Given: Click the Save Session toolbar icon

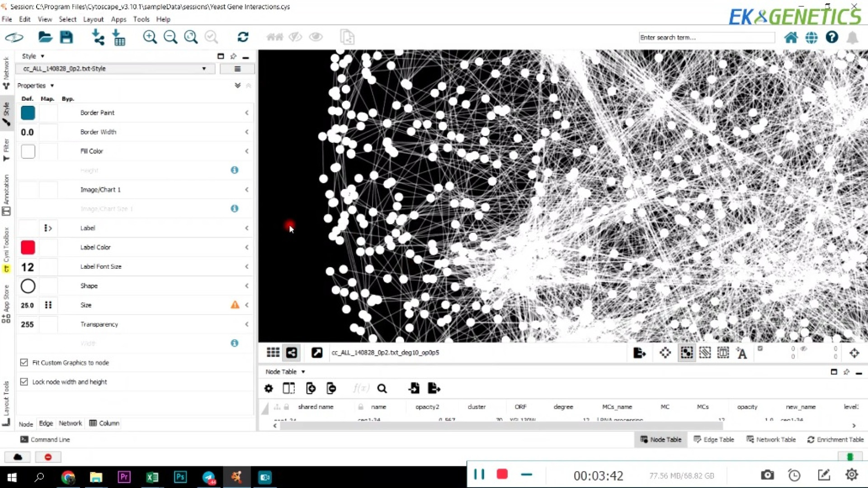Looking at the screenshot, I should click(66, 37).
